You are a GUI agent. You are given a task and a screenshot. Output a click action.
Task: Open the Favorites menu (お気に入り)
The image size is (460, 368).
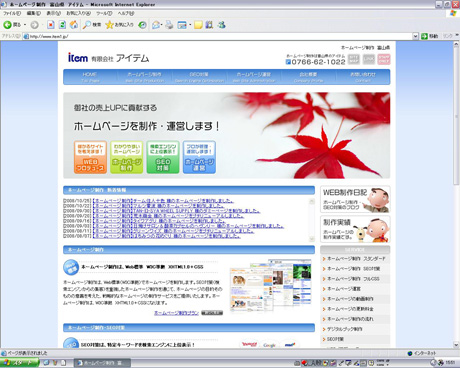point(78,13)
